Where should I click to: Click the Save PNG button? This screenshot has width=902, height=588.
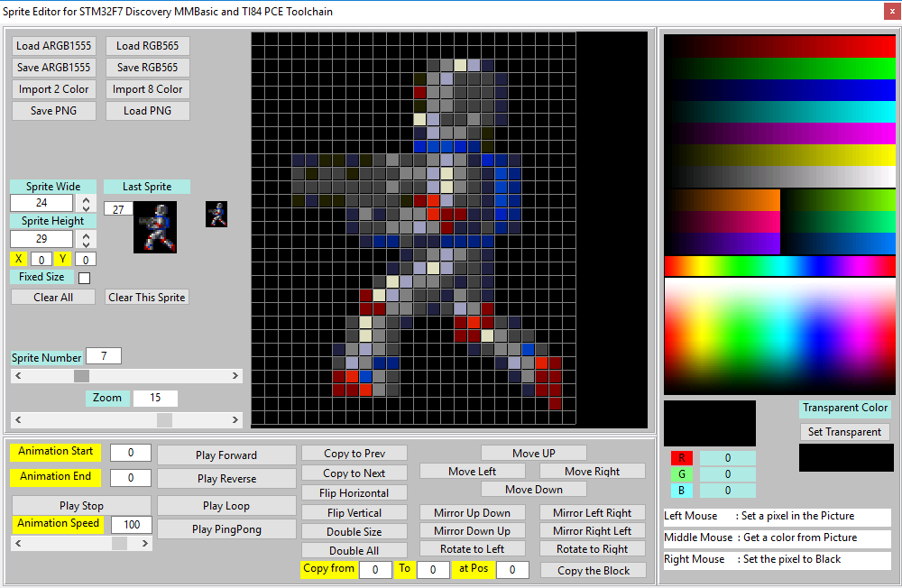pyautogui.click(x=53, y=110)
